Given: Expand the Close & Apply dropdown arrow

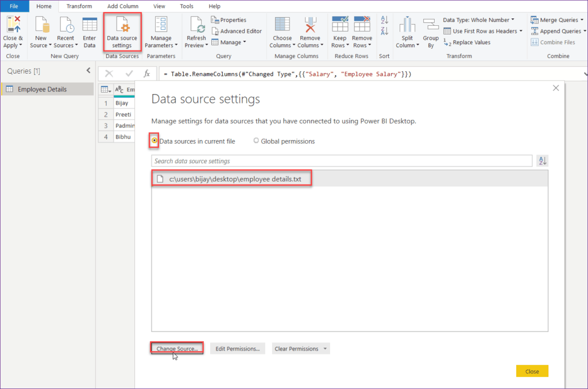Looking at the screenshot, I should point(21,45).
